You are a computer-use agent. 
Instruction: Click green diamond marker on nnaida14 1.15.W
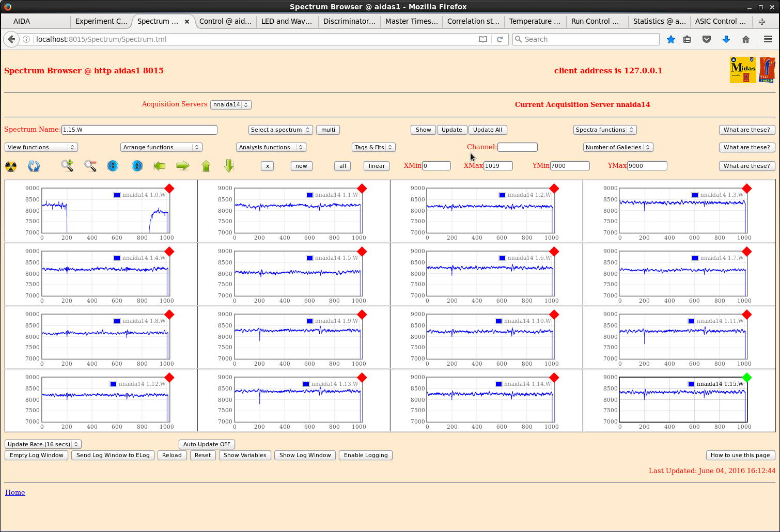click(747, 378)
